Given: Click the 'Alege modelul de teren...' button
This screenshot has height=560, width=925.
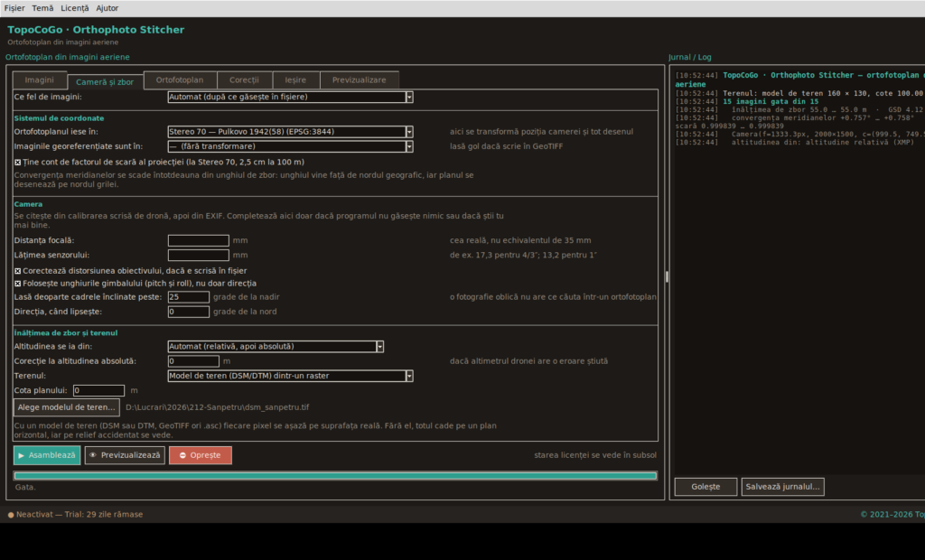Looking at the screenshot, I should point(67,407).
